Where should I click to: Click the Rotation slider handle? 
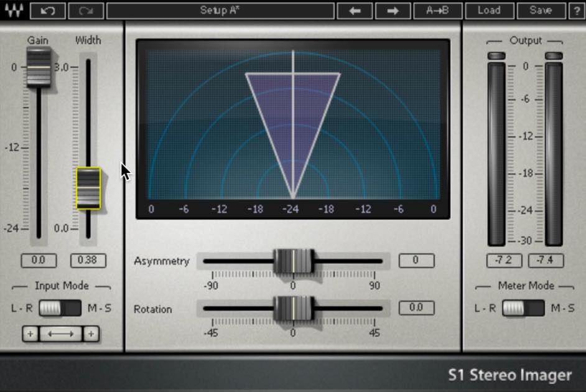pyautogui.click(x=294, y=308)
